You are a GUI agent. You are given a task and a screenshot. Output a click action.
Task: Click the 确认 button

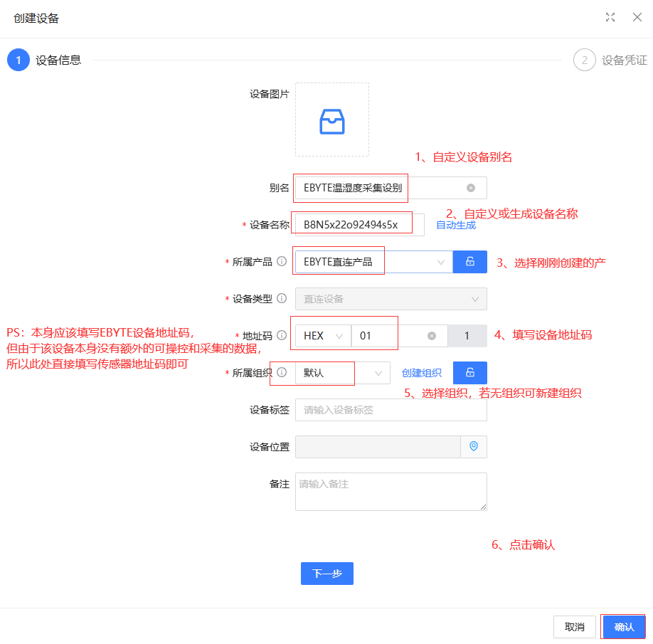tap(624, 627)
